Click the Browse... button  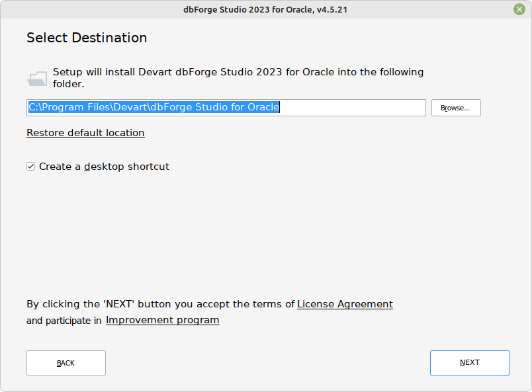click(x=456, y=108)
